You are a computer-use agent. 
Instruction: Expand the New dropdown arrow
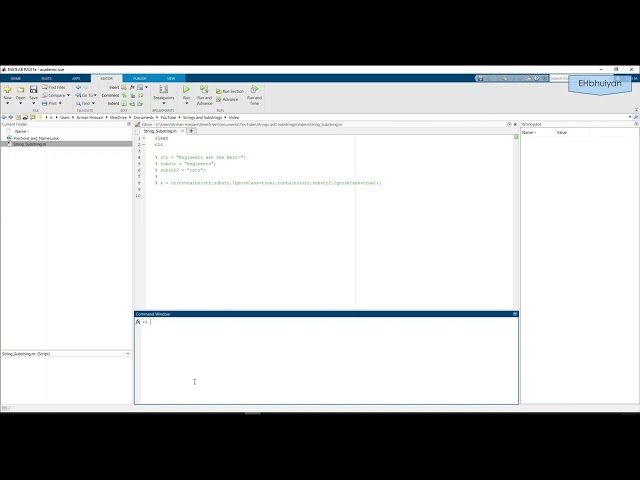[7, 103]
